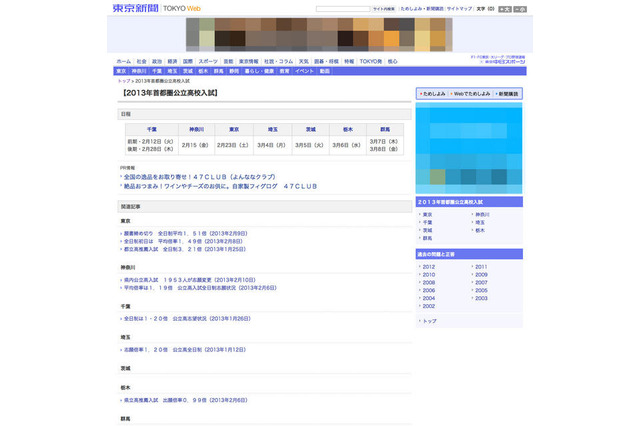Open the TOKYO発 main navigation item
Screen dimensions: 640x426
(371, 62)
